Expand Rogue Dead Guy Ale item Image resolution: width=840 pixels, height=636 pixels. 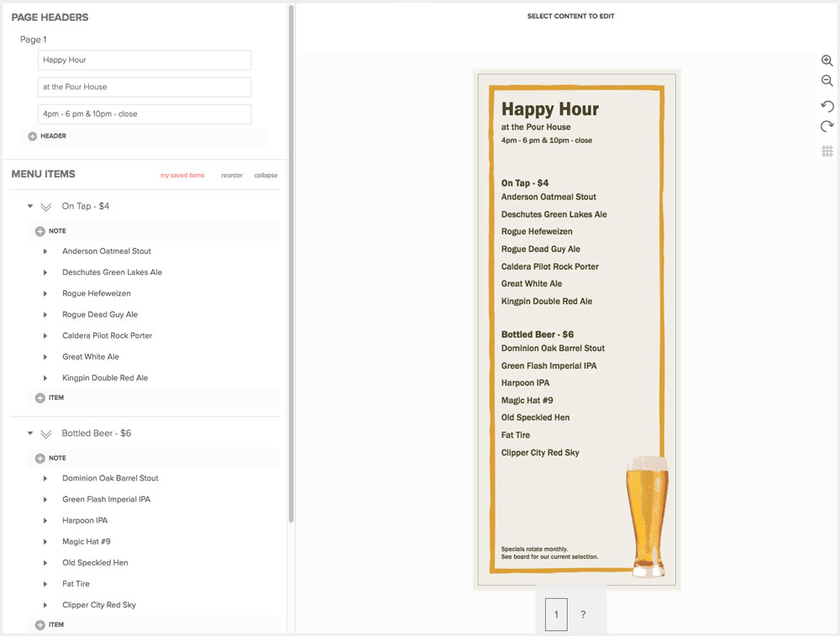coord(45,315)
